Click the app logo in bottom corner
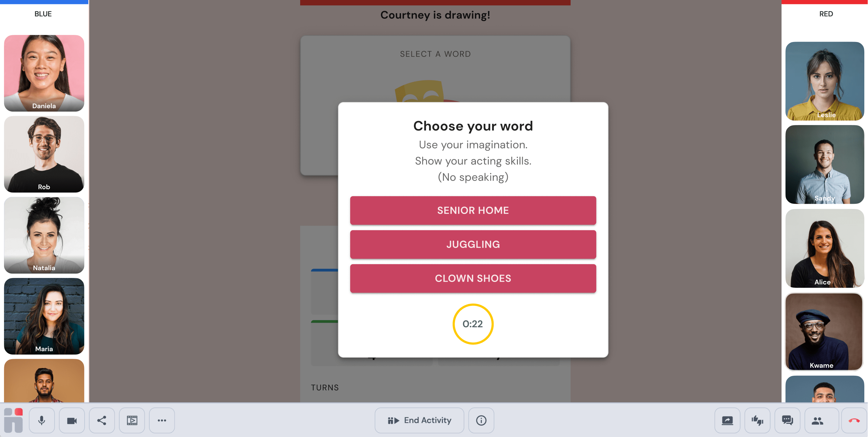Image resolution: width=868 pixels, height=437 pixels. pyautogui.click(x=13, y=420)
